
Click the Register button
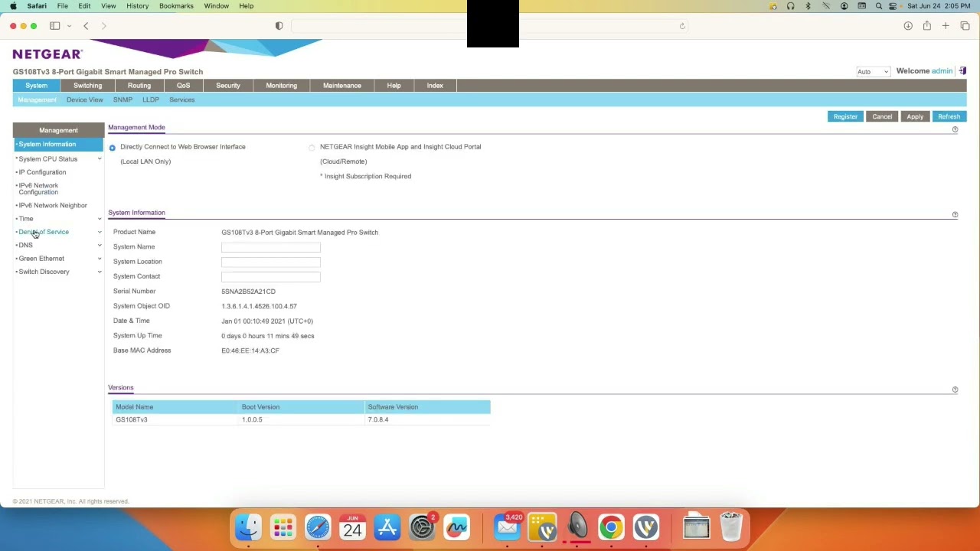click(x=845, y=116)
